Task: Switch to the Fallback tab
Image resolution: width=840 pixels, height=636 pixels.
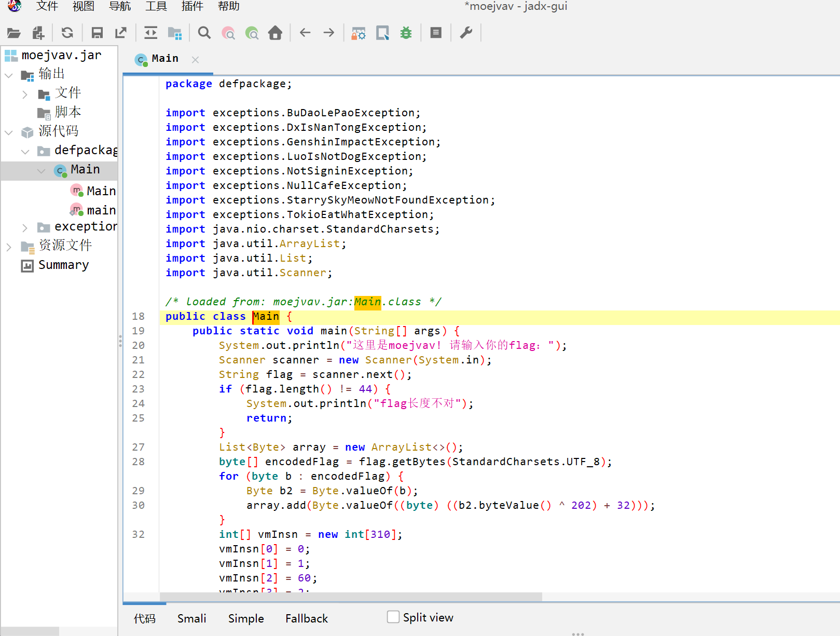Action: [306, 618]
